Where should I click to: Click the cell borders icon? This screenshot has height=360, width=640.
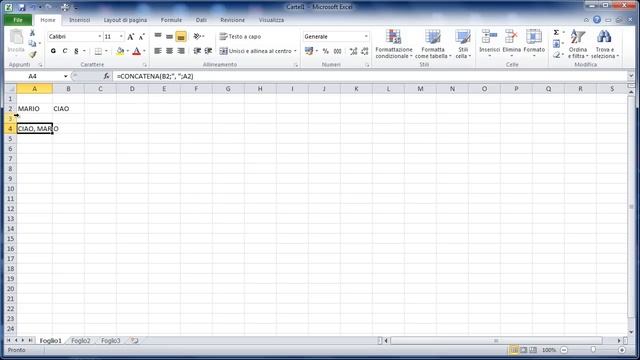coord(98,51)
